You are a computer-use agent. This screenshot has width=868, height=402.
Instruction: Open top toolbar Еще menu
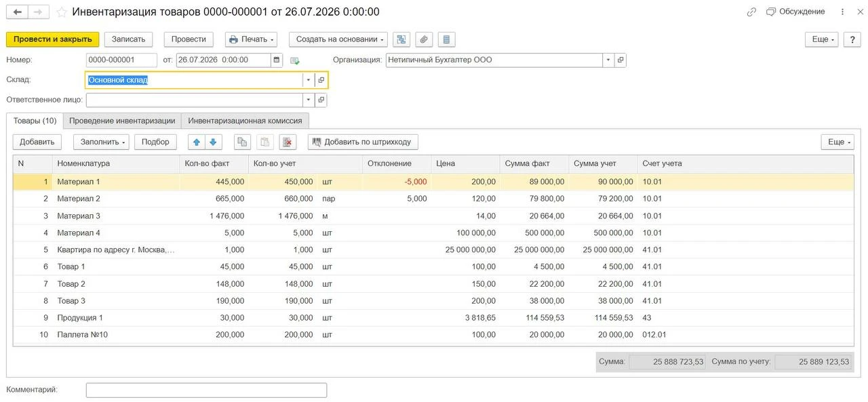point(822,39)
